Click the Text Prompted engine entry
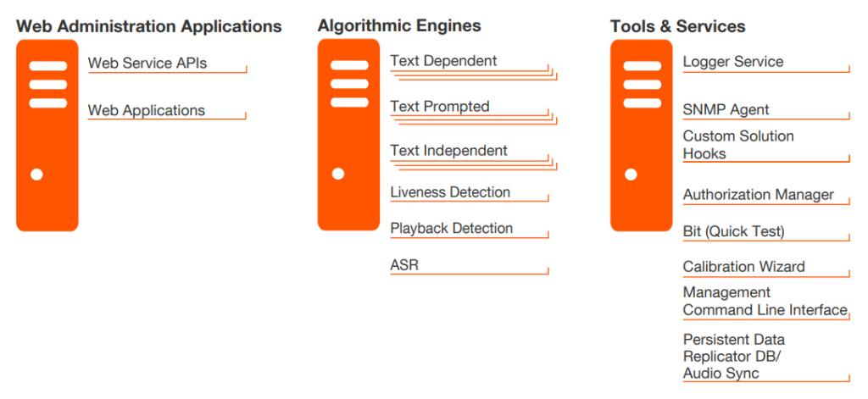 pos(440,107)
